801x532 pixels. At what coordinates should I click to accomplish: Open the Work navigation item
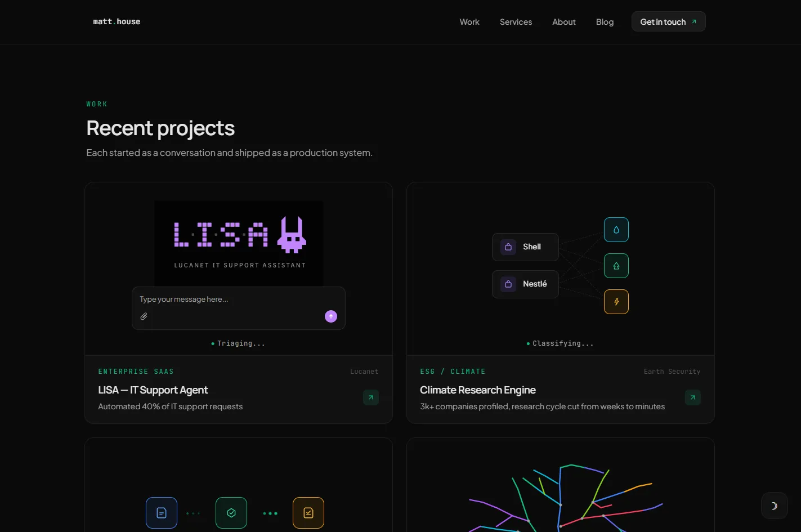[x=469, y=22]
